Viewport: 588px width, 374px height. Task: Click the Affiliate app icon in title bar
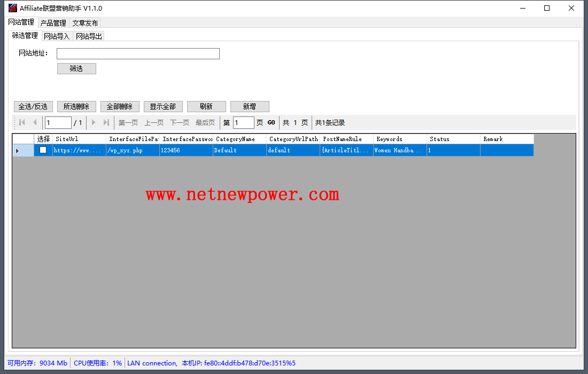[12, 8]
